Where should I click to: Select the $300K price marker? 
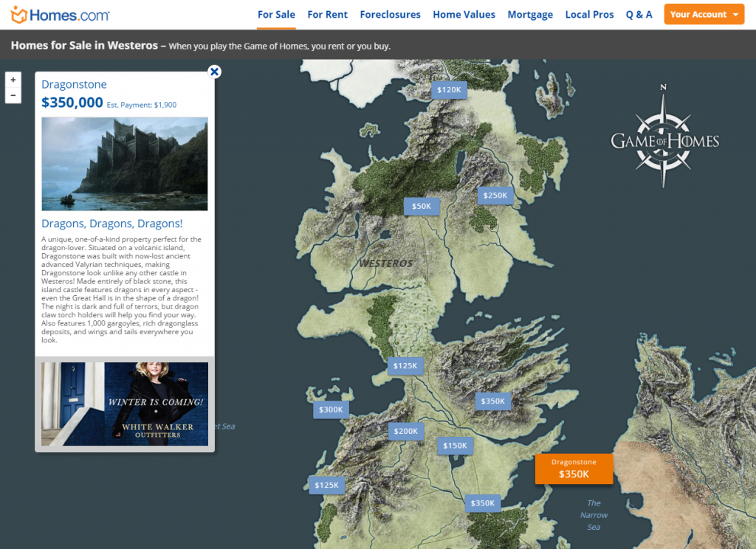331,410
